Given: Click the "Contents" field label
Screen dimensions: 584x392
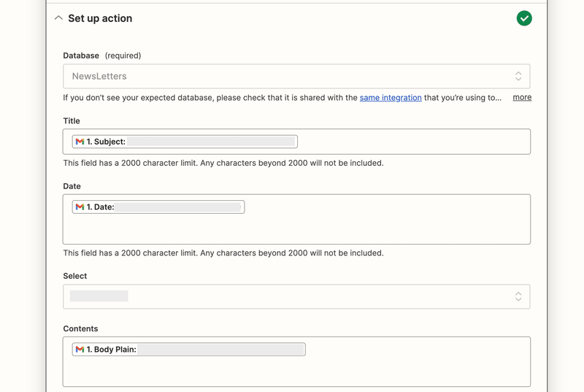Looking at the screenshot, I should [80, 328].
